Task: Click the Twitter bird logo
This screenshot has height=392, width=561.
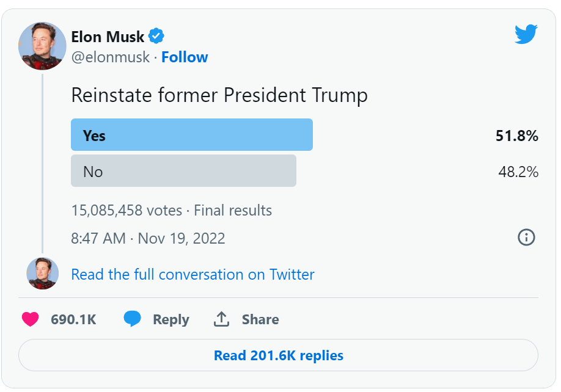Action: (526, 35)
